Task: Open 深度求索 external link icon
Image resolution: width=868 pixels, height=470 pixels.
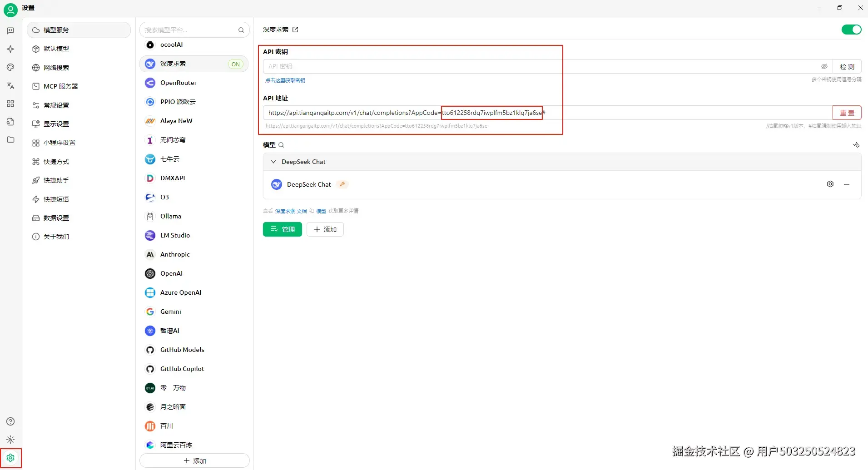Action: pyautogui.click(x=295, y=30)
